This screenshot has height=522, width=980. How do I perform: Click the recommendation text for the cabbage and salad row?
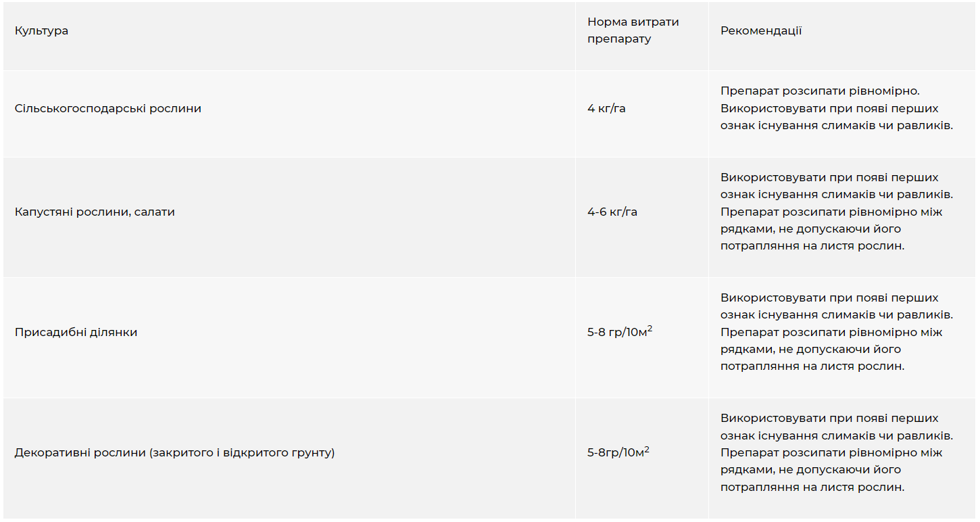pyautogui.click(x=836, y=212)
